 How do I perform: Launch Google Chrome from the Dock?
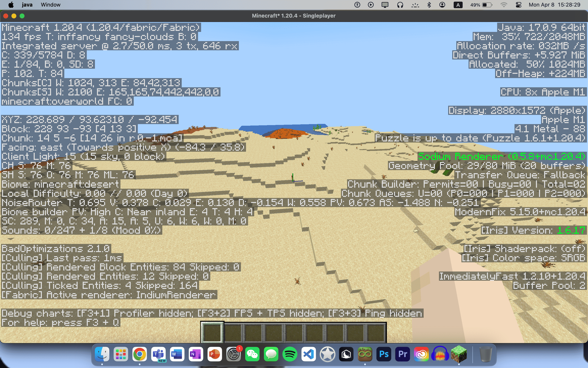139,354
